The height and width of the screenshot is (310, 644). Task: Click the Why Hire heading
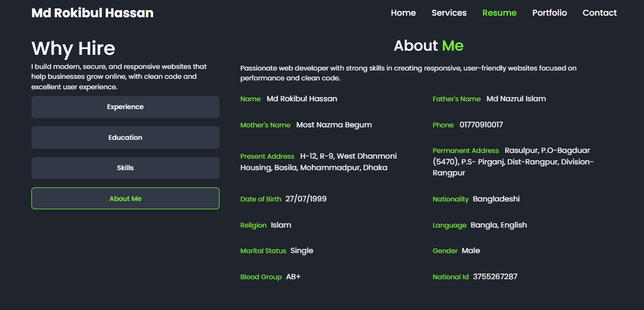[x=73, y=48]
